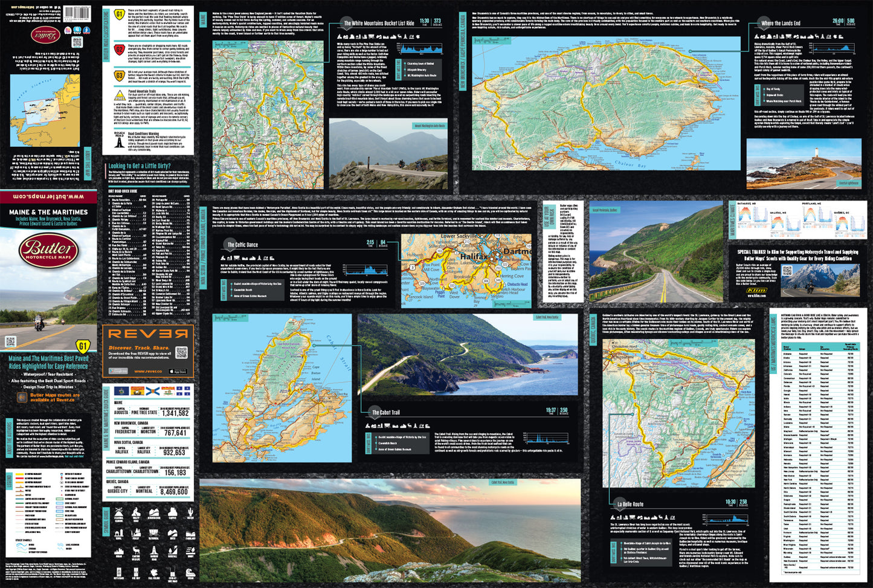
Task: Click the Nova Scotia flag icon
Action: coord(152,391)
